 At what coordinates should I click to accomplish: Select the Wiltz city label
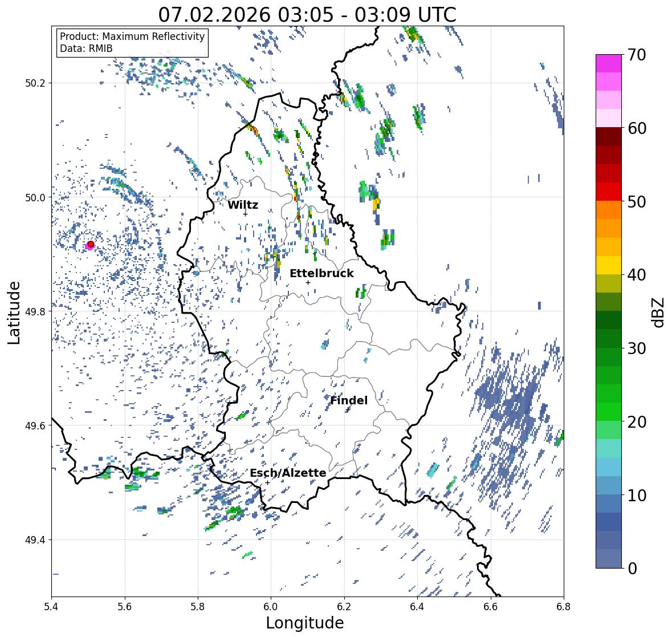(243, 205)
